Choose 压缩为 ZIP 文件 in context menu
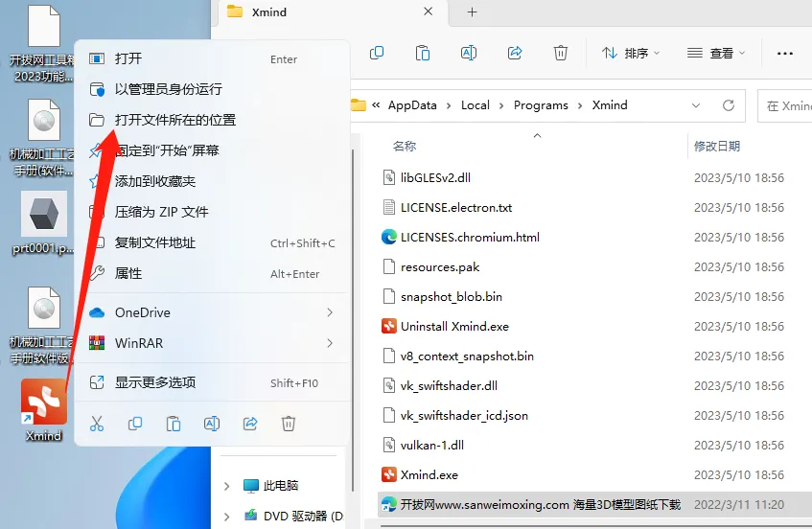 (212, 212)
